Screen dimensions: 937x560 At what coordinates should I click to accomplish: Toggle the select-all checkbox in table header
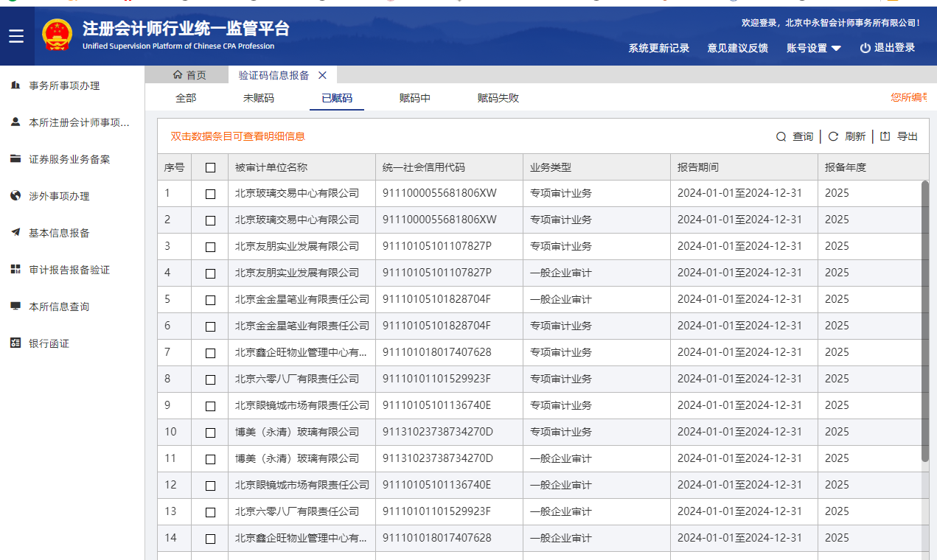(210, 167)
